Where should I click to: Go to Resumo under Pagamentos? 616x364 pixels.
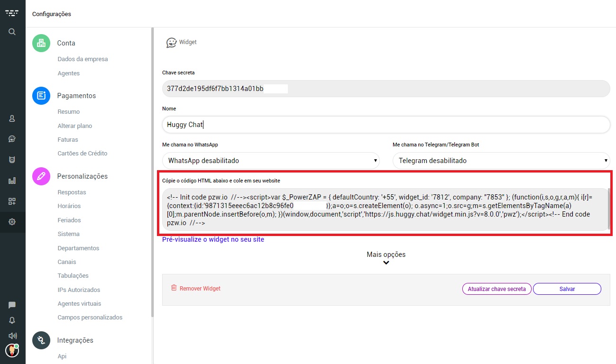(68, 112)
